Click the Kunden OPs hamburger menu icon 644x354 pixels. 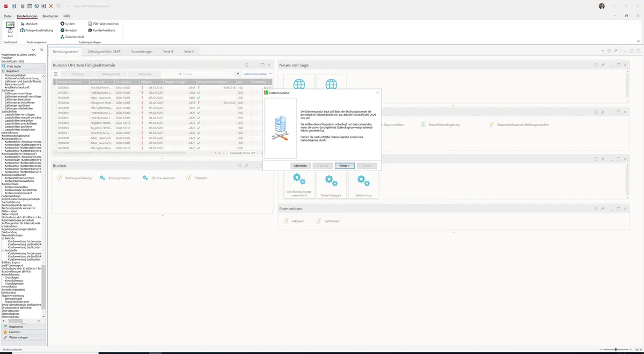tap(55, 74)
